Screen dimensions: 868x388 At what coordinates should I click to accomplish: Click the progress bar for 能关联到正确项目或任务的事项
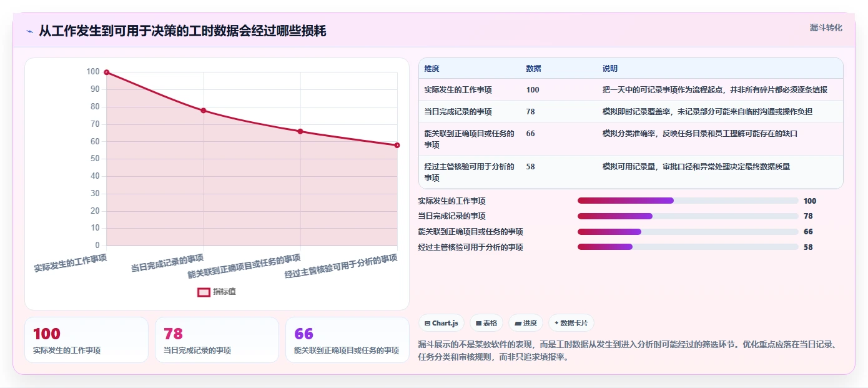pyautogui.click(x=688, y=232)
